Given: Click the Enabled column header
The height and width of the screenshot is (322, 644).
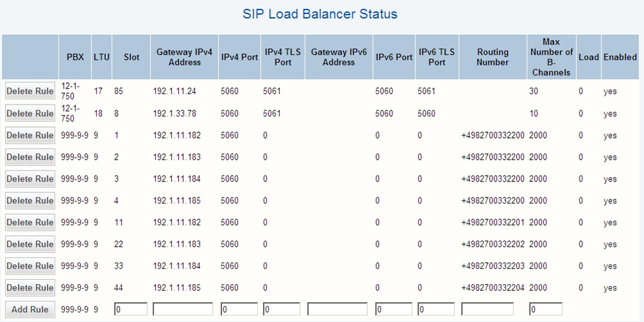Looking at the screenshot, I should click(x=620, y=57).
